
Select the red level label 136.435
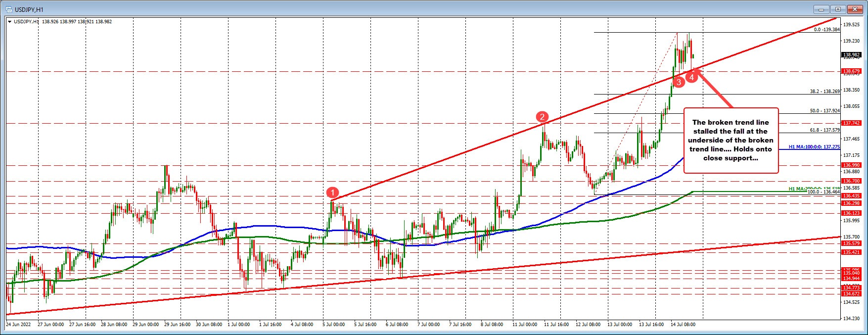pyautogui.click(x=851, y=196)
